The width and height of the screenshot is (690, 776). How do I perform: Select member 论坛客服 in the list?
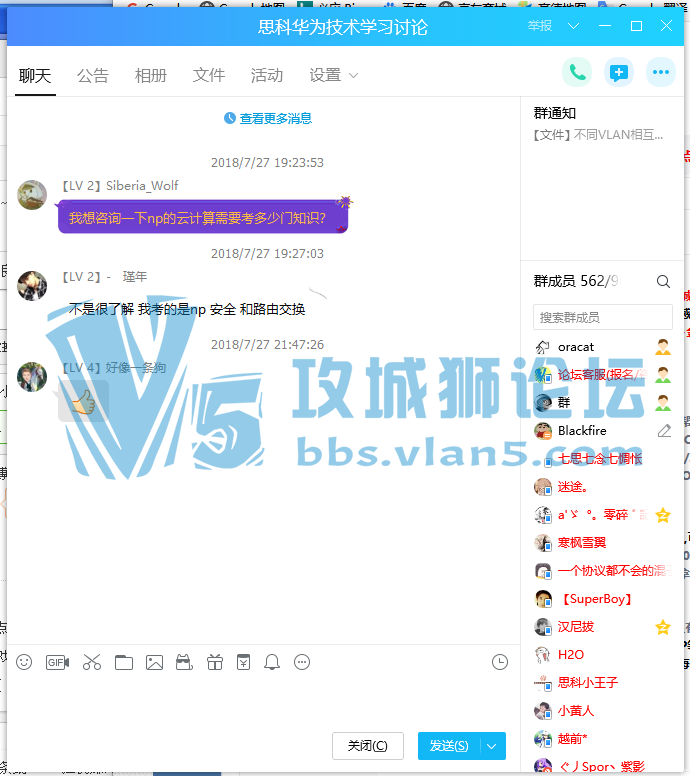pyautogui.click(x=603, y=375)
